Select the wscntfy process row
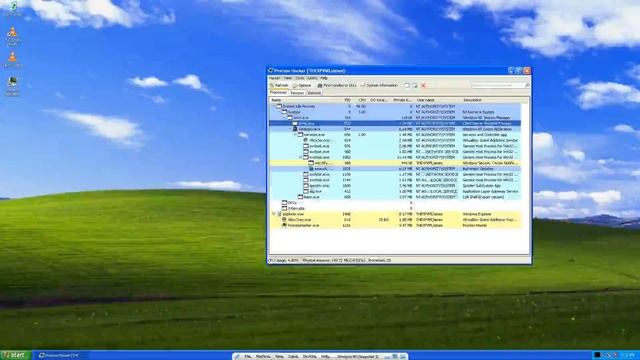Viewport: 640px width, 360px height. (395, 163)
